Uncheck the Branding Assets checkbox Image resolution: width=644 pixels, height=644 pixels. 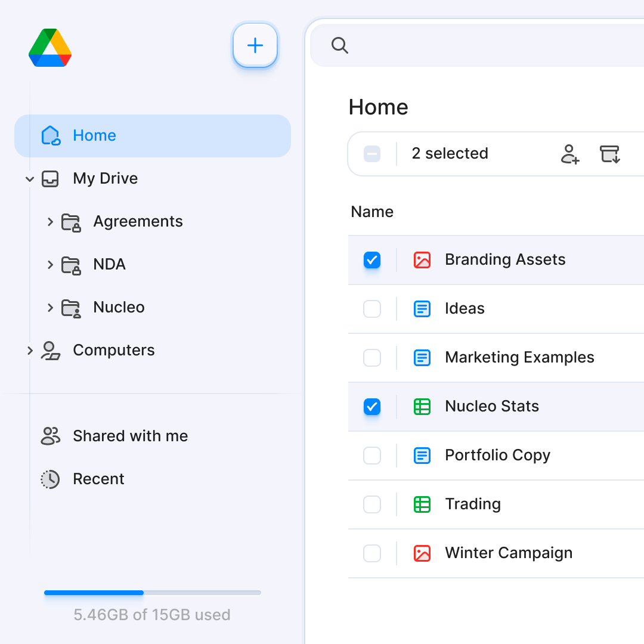tap(372, 260)
